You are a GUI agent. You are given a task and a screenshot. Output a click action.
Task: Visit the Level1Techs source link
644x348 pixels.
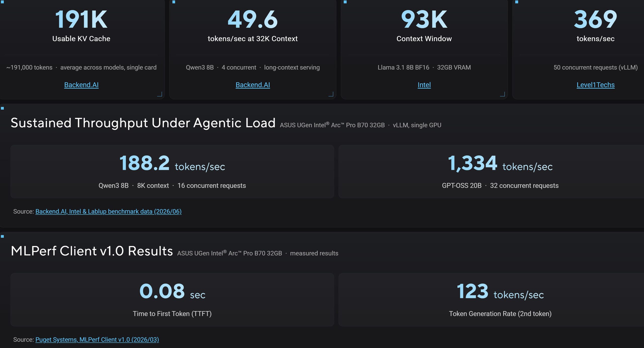pyautogui.click(x=595, y=85)
